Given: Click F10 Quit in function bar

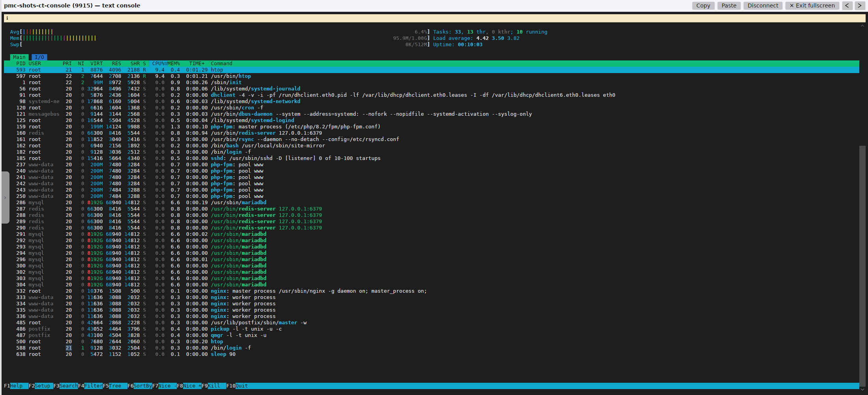Looking at the screenshot, I should click(x=237, y=386).
